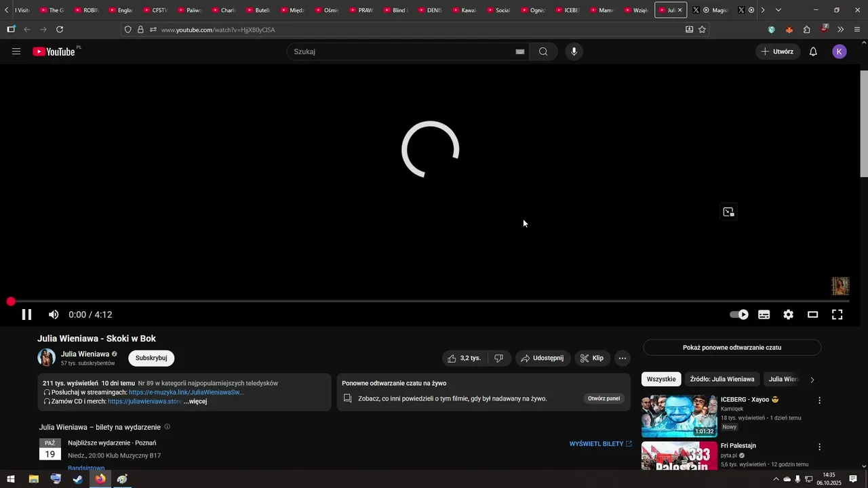Go to the YouTube home logo
Screen dimensions: 868x488
54,52
